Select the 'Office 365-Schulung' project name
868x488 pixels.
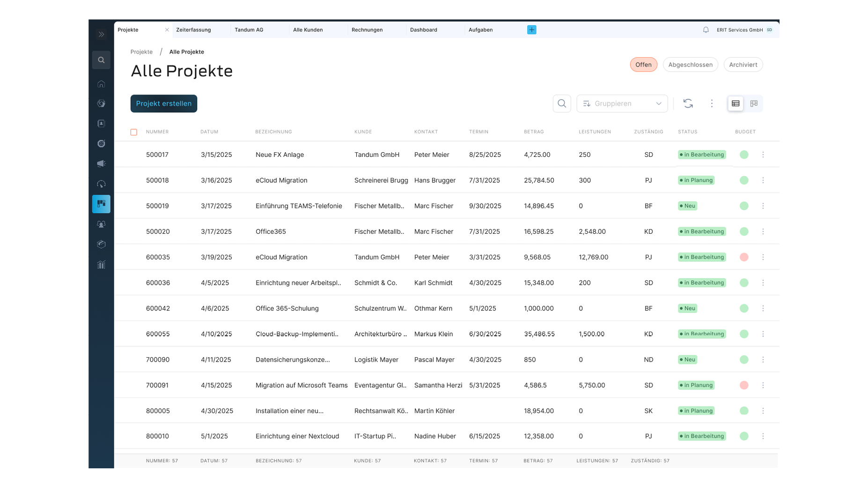pos(287,309)
